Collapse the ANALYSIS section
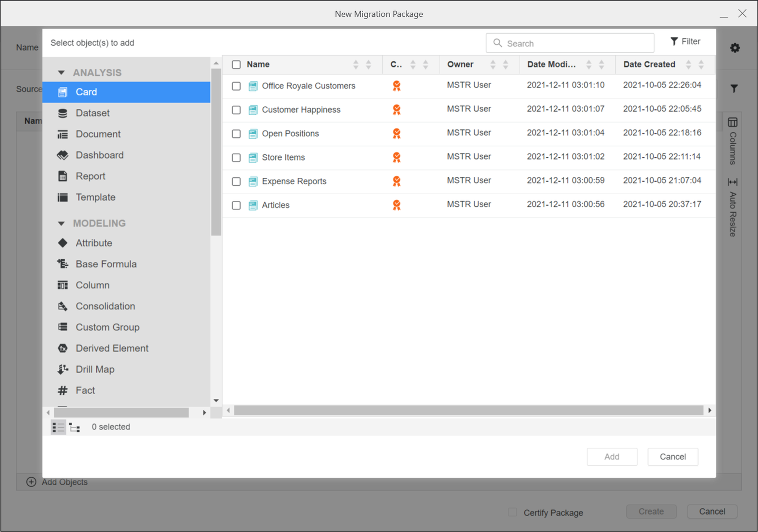Viewport: 758px width, 532px height. (x=62, y=73)
